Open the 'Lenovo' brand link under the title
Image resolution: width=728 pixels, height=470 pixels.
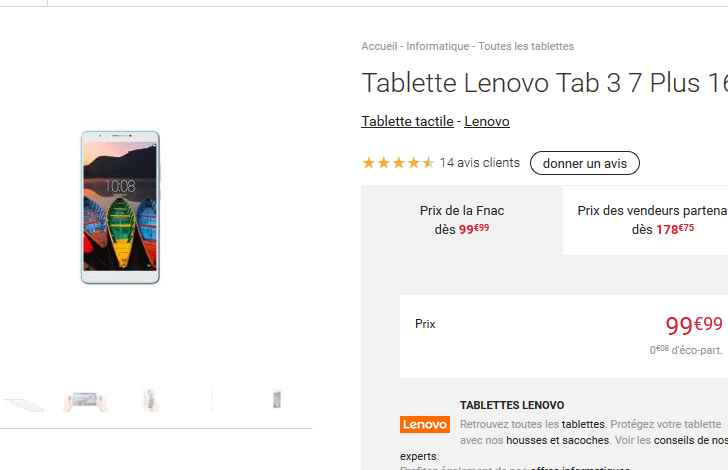click(487, 121)
